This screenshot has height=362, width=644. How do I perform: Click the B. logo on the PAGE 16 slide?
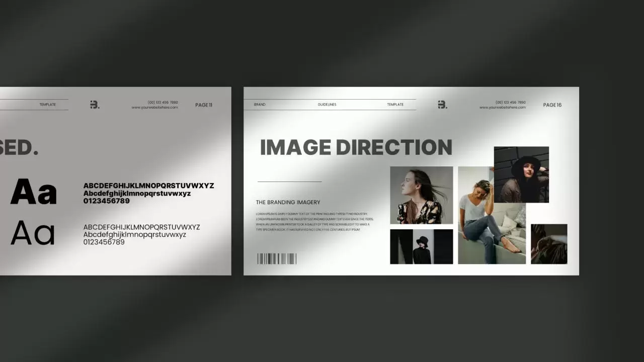click(442, 105)
